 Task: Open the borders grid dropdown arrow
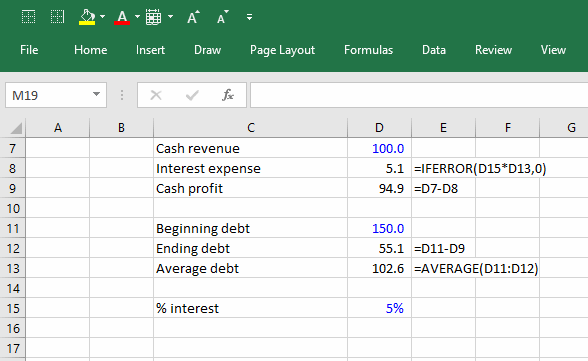170,17
